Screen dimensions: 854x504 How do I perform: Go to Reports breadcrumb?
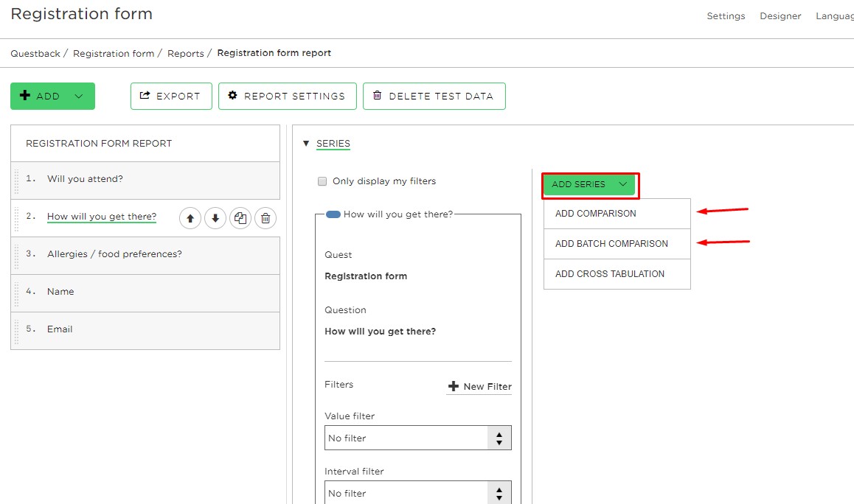[185, 53]
